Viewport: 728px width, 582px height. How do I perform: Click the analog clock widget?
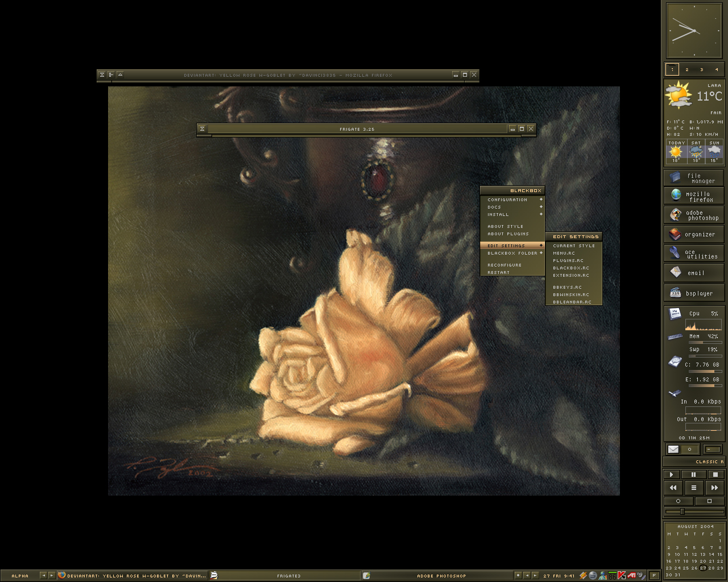pos(694,31)
